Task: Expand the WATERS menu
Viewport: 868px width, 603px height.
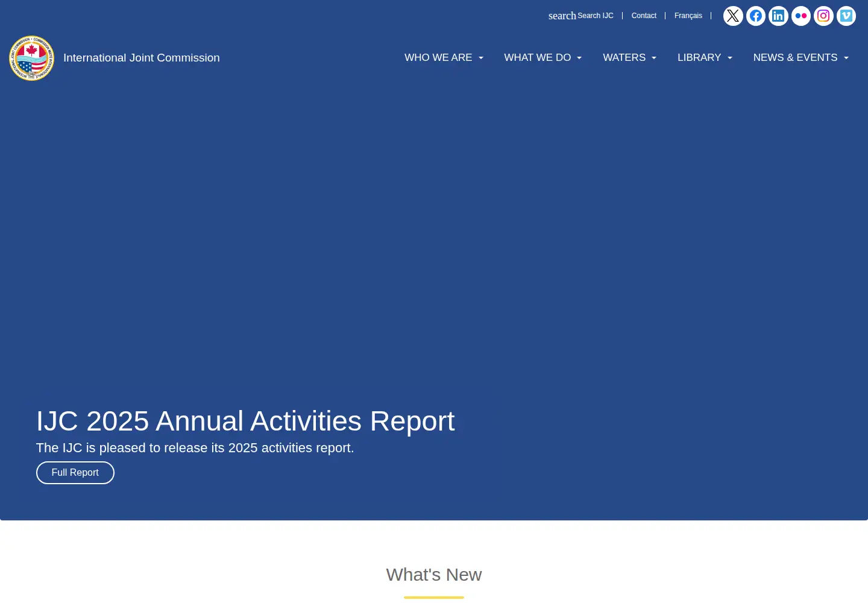Action: coord(629,58)
